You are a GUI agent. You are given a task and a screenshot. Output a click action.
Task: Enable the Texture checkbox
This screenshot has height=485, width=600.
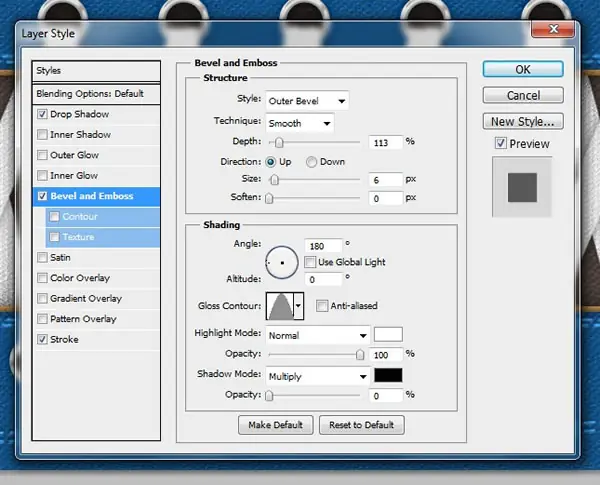[x=54, y=237]
